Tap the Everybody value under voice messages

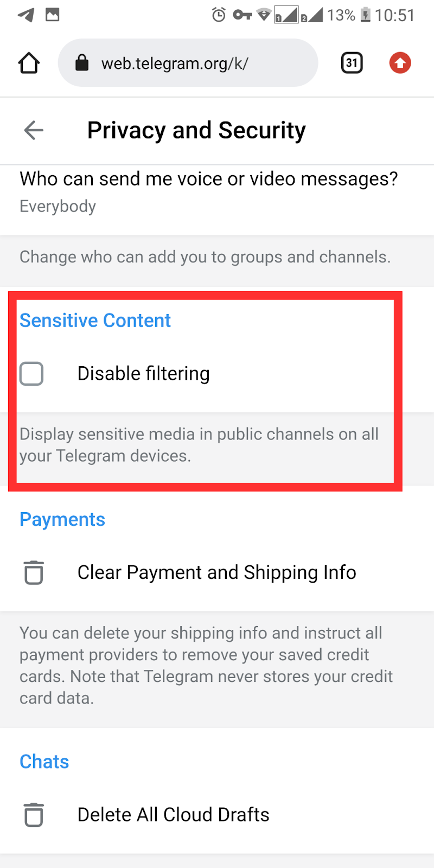pos(58,207)
